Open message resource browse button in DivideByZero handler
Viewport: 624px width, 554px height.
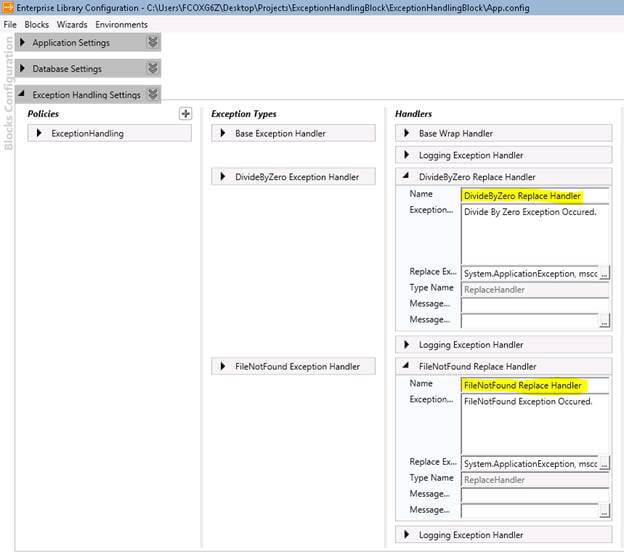pos(604,321)
